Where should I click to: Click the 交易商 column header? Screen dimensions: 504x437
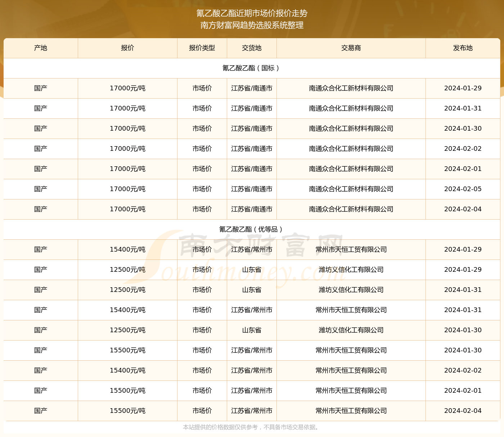point(351,48)
